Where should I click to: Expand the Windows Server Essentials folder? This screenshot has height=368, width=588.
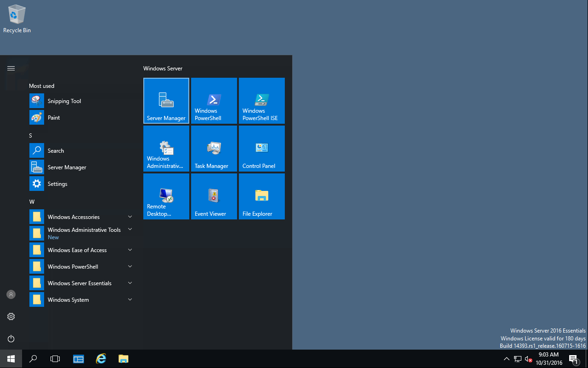pyautogui.click(x=81, y=283)
